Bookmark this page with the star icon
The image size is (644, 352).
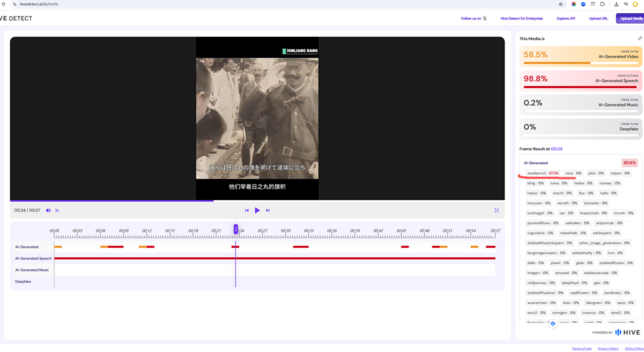tap(560, 4)
